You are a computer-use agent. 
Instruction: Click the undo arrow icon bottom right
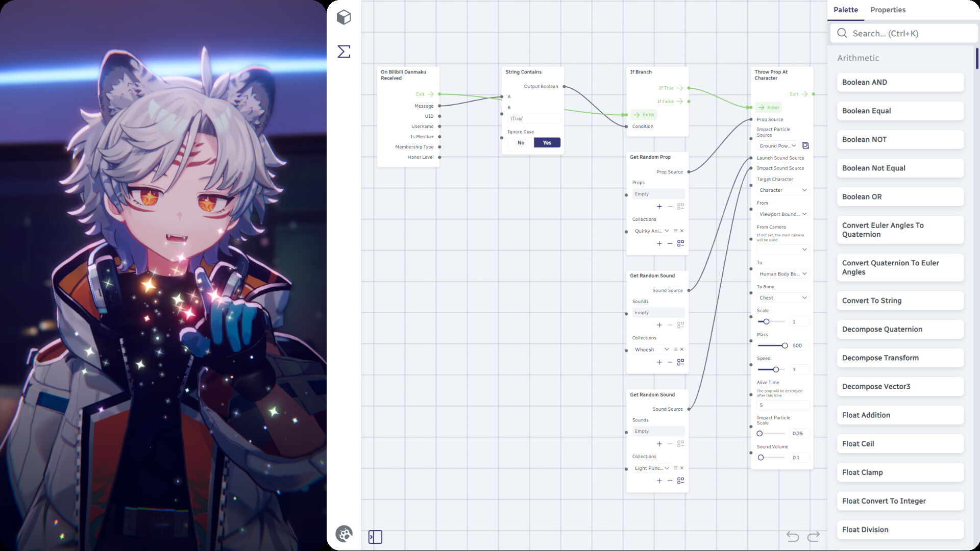[792, 536]
